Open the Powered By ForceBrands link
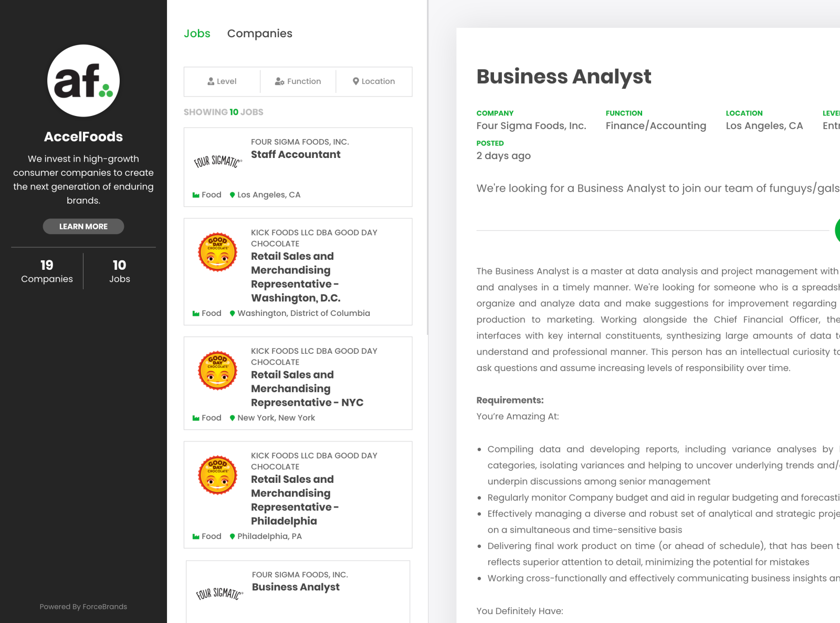The image size is (840, 623). click(83, 607)
